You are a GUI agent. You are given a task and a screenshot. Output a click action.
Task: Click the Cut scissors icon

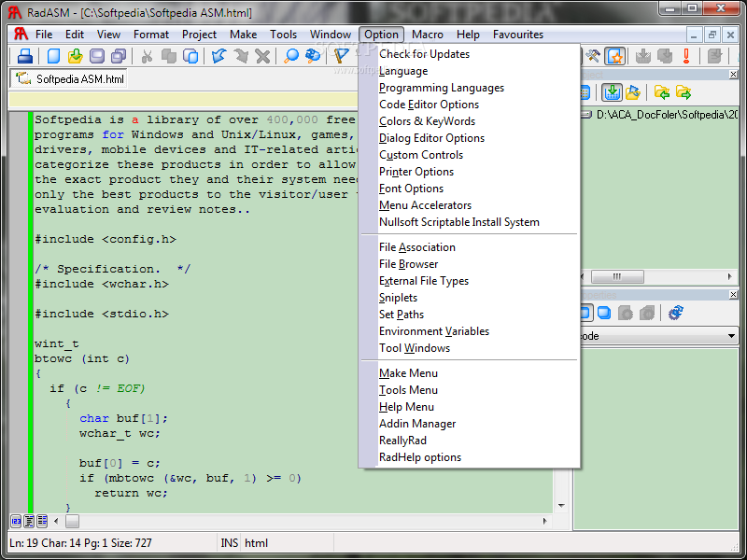point(147,56)
